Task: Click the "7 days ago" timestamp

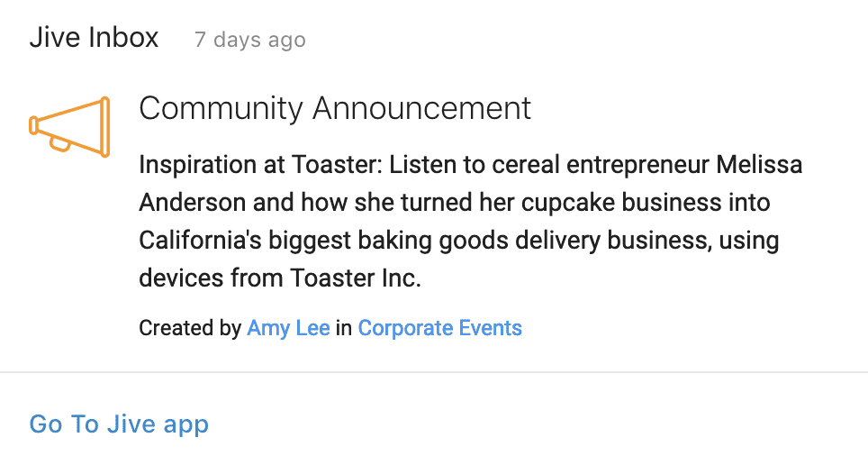Action: point(250,40)
